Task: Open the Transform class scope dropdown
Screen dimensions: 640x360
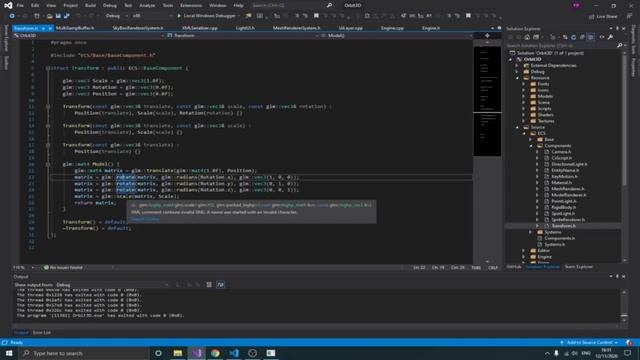Action: click(243, 36)
